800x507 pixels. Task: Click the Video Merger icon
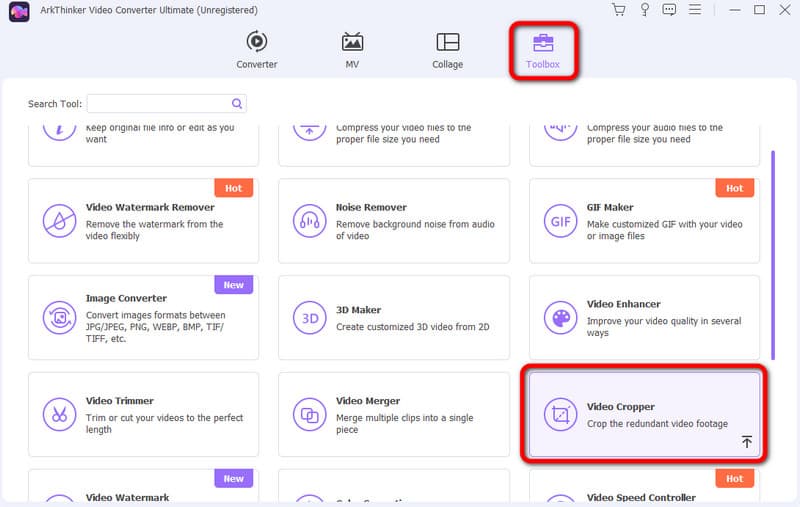coord(309,415)
